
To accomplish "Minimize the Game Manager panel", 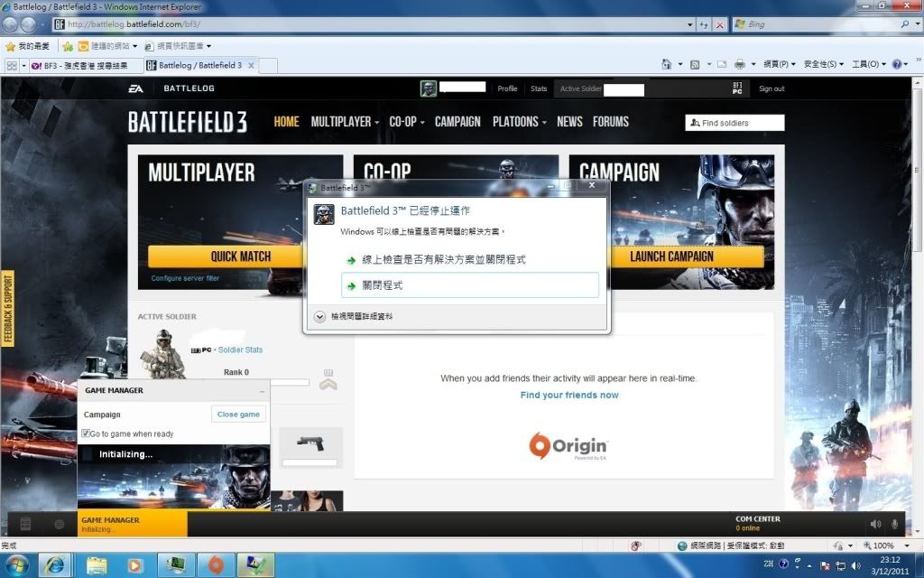I will coord(262,391).
